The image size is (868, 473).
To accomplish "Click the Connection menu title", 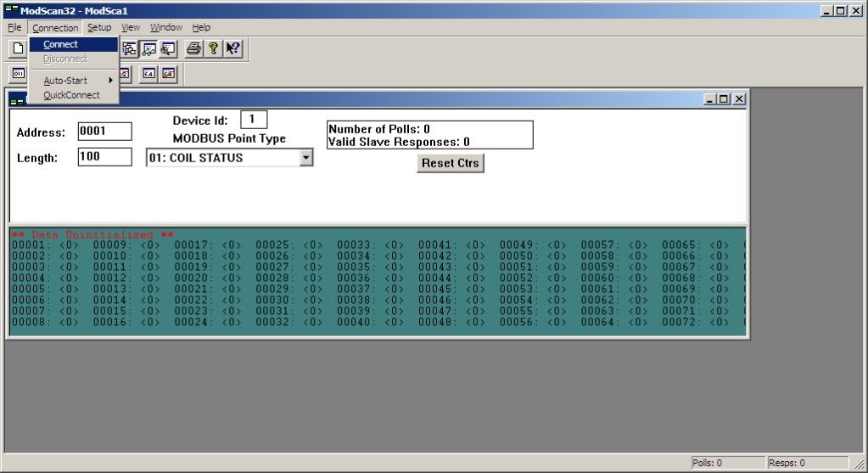I will point(55,27).
